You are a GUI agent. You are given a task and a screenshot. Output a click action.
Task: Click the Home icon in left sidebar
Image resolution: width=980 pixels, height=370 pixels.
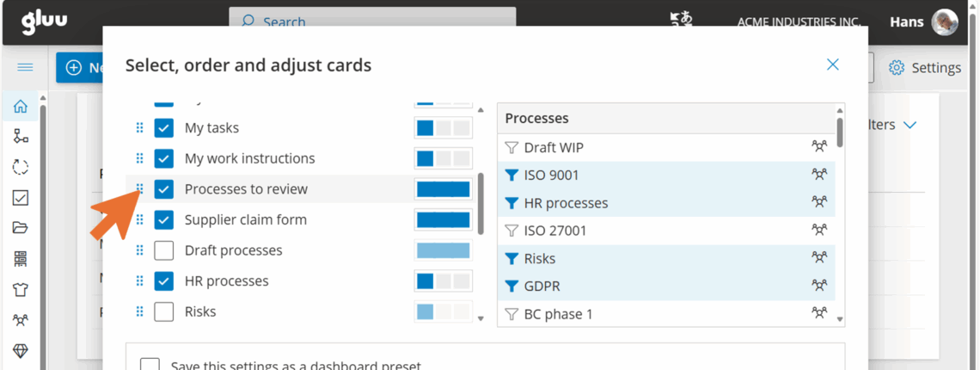21,107
